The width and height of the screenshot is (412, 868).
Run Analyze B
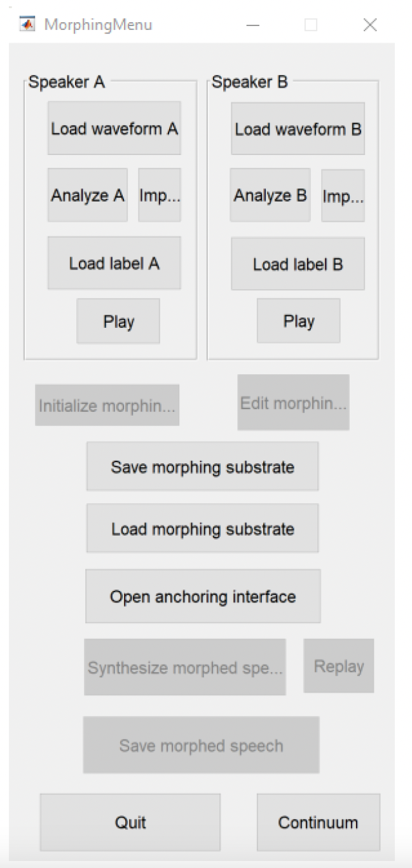(270, 195)
